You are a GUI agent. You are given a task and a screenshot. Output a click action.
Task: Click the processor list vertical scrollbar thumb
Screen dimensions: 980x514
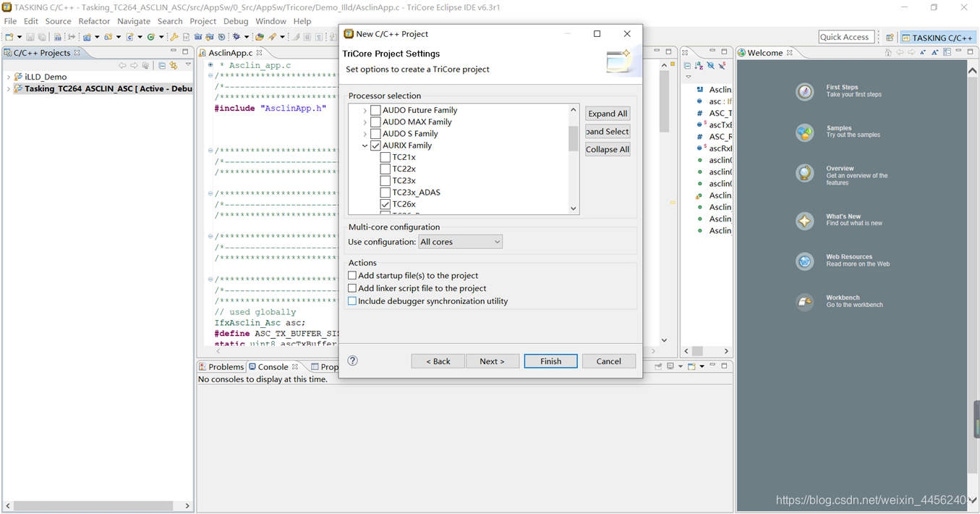coord(574,138)
